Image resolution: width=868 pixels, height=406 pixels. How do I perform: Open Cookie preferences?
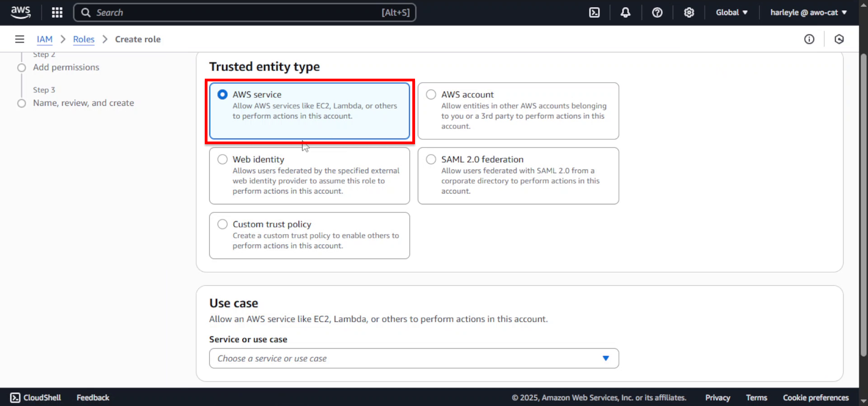coord(816,397)
